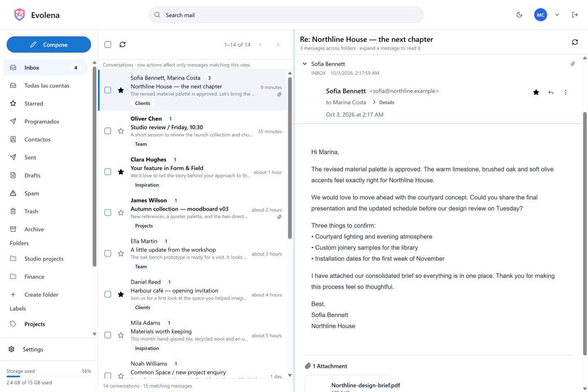This screenshot has height=392, width=588.
Task: Open the Studio projects folder
Action: pyautogui.click(x=46, y=259)
